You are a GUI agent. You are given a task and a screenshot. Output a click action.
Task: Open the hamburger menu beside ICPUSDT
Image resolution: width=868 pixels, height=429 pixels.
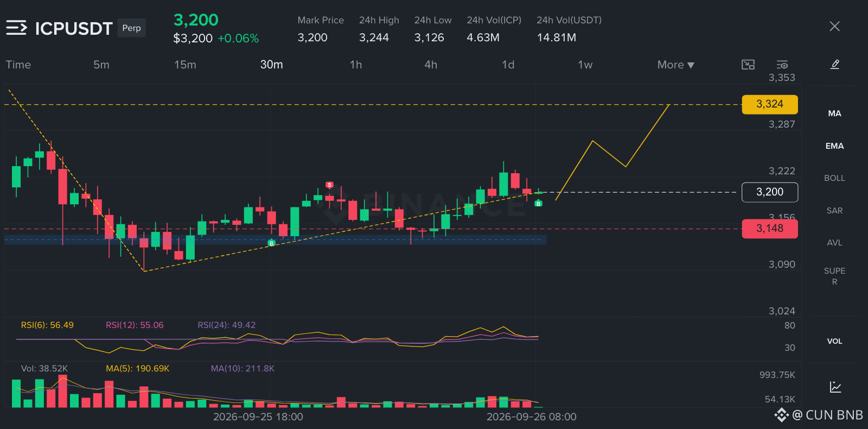tap(16, 28)
